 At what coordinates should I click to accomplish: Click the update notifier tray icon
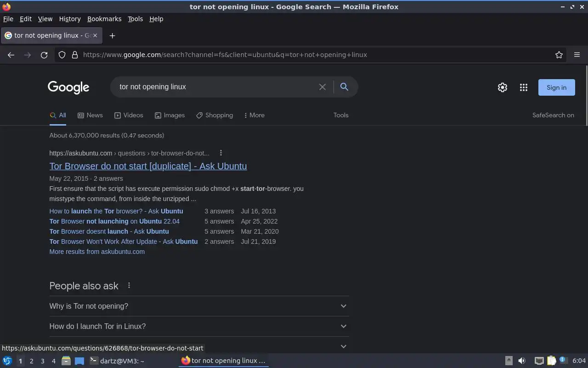563,361
